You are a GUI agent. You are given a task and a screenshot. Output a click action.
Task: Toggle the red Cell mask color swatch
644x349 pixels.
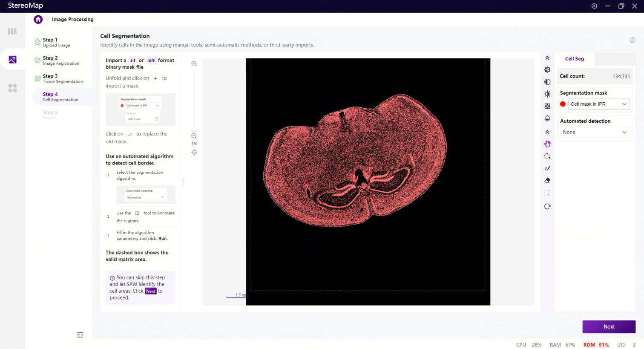pos(563,104)
